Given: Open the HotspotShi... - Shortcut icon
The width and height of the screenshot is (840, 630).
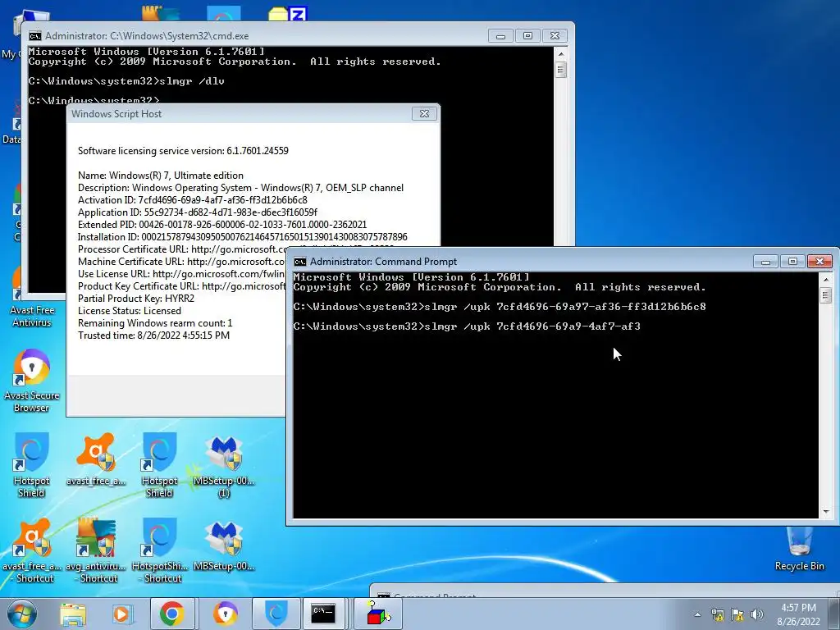Looking at the screenshot, I should click(160, 550).
